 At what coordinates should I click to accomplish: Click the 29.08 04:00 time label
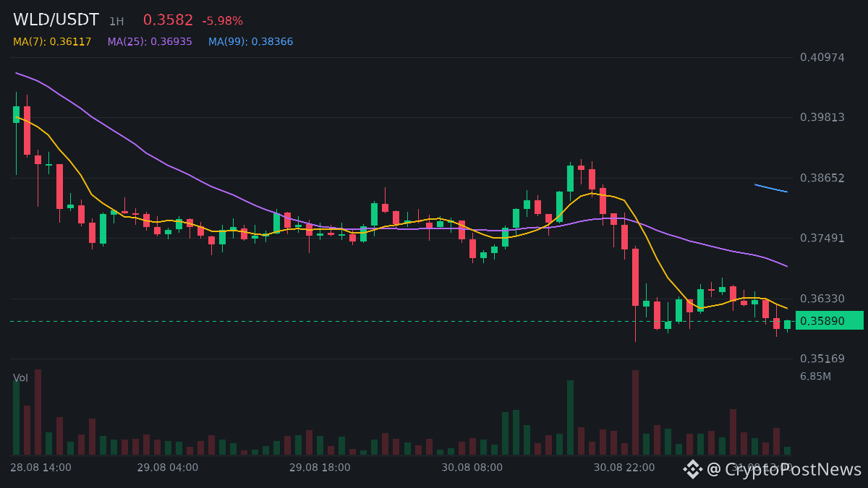(x=167, y=468)
